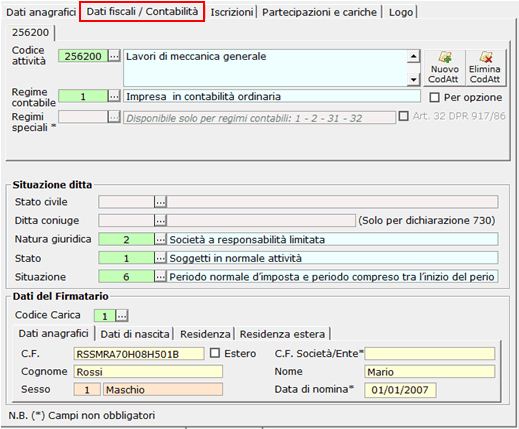Image resolution: width=519 pixels, height=429 pixels.
Task: Open the Stato civile lookup button
Action: click(160, 202)
